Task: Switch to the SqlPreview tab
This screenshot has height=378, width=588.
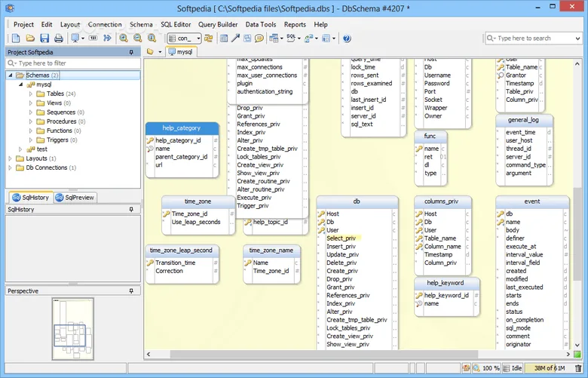Action: (x=75, y=198)
